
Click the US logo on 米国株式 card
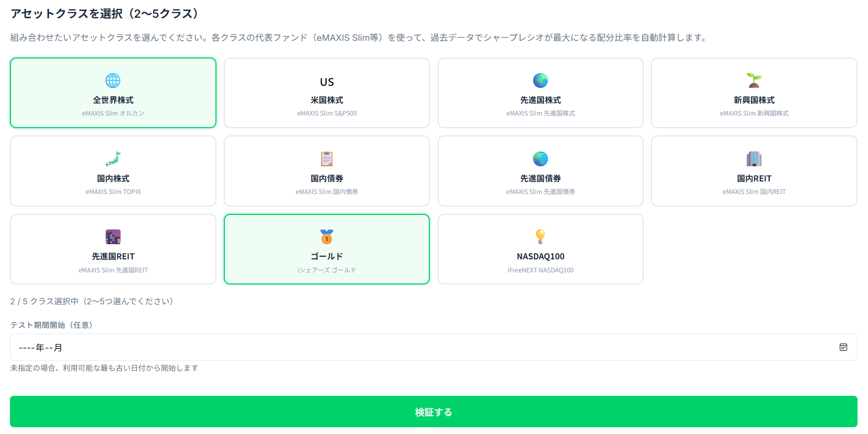(x=326, y=82)
